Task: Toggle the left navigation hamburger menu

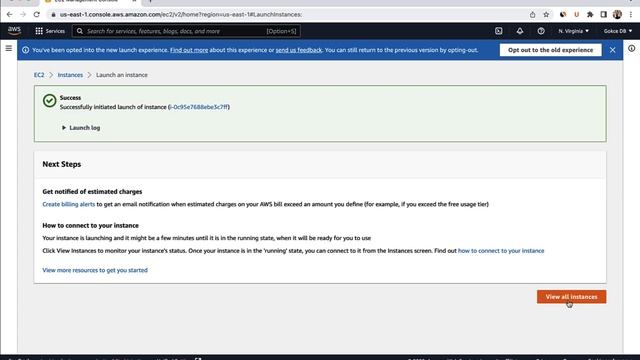Action: coord(9,48)
